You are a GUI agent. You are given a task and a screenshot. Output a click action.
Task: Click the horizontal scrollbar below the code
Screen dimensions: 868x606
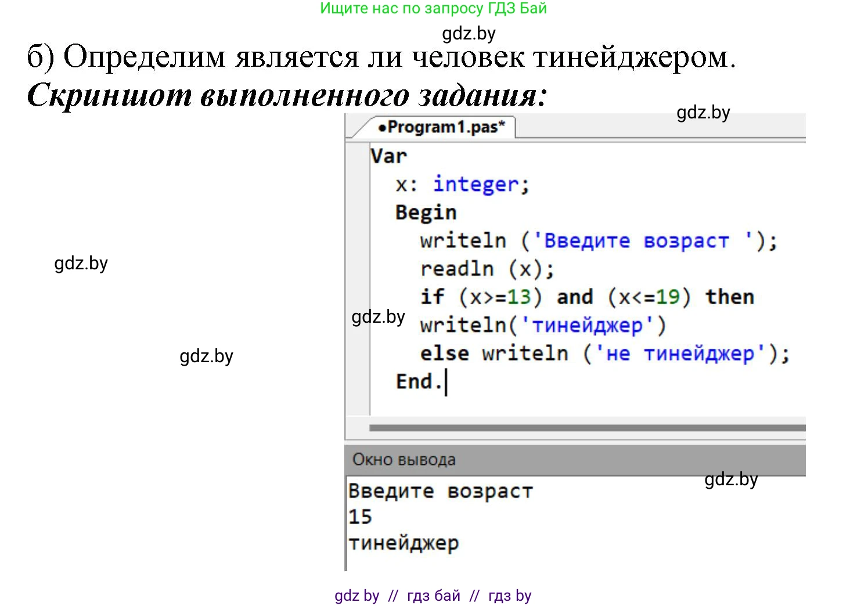click(x=581, y=428)
